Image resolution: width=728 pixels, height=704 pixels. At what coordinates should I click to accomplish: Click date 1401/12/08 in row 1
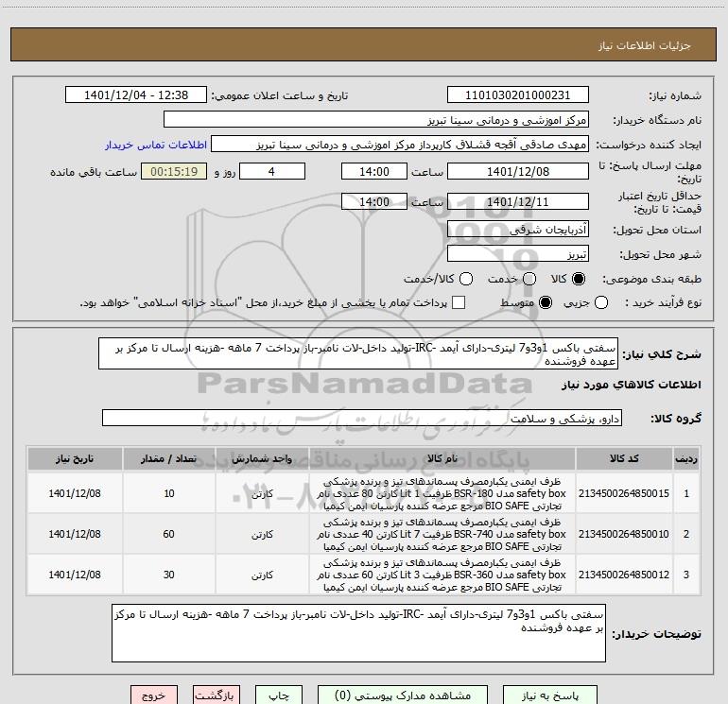point(75,493)
